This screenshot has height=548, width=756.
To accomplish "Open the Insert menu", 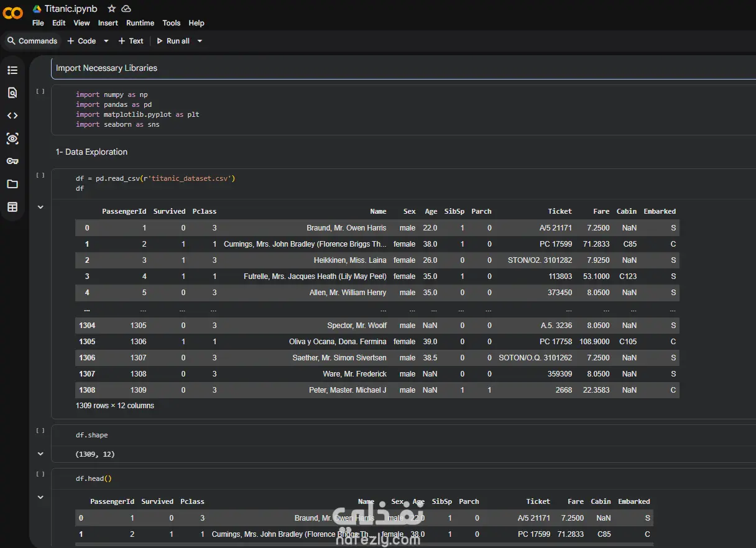I will point(108,23).
